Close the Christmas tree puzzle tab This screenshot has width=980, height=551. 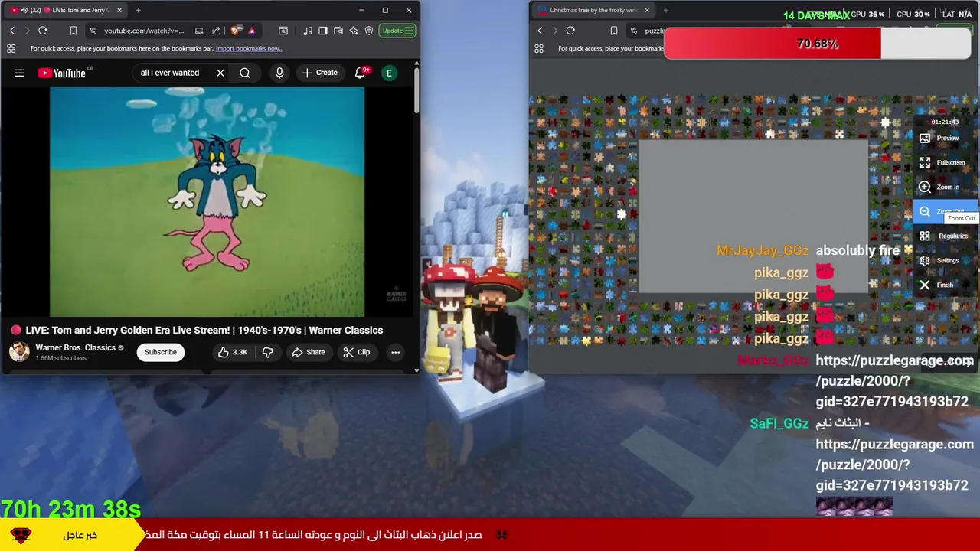tap(647, 10)
